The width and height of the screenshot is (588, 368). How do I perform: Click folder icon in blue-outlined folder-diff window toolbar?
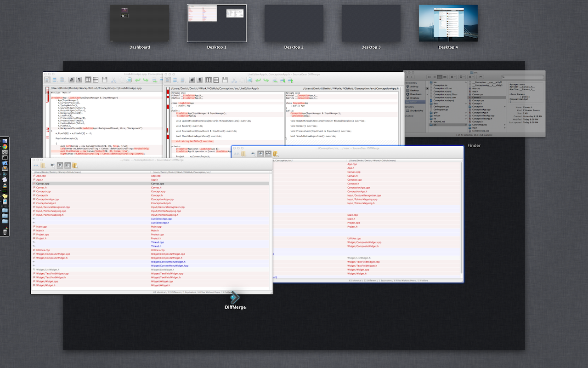click(243, 154)
